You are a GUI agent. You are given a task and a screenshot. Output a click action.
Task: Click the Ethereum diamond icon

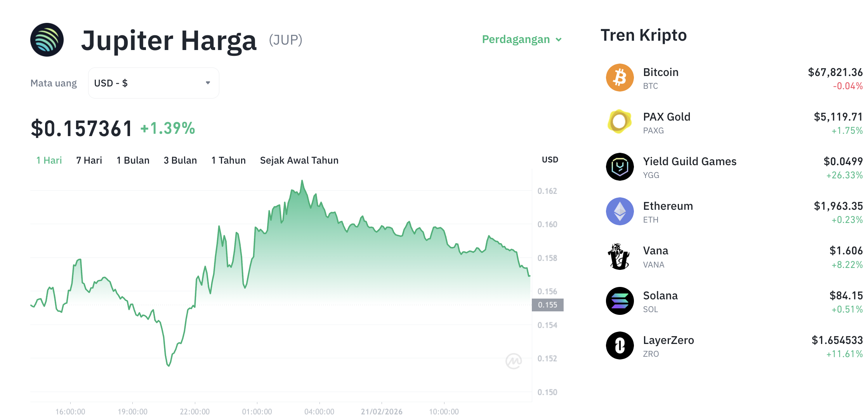620,211
